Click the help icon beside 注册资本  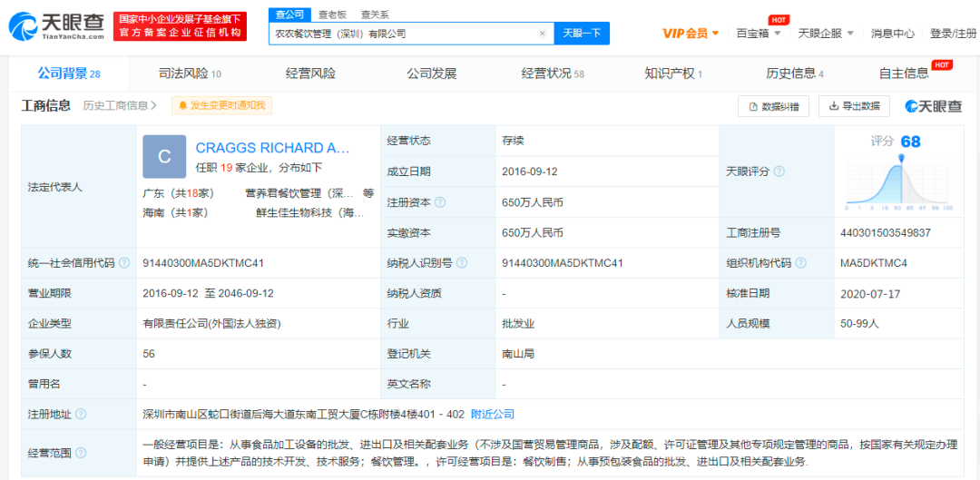(440, 202)
